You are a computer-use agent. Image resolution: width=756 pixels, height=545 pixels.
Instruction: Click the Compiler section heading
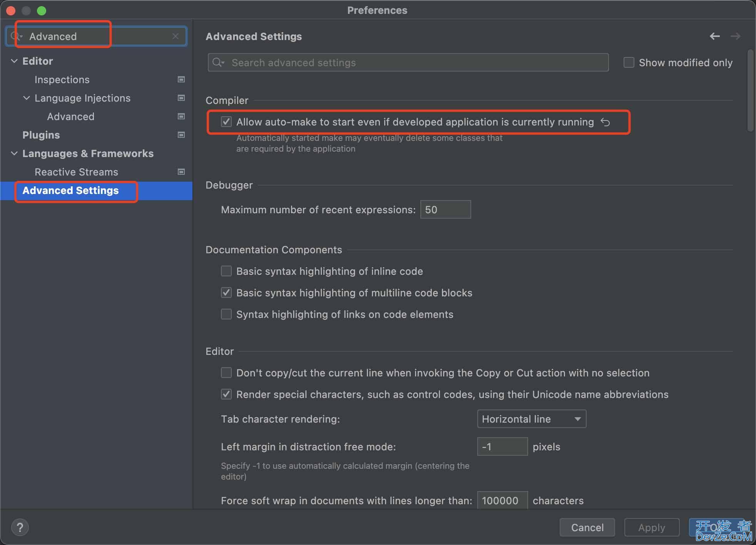(x=227, y=100)
